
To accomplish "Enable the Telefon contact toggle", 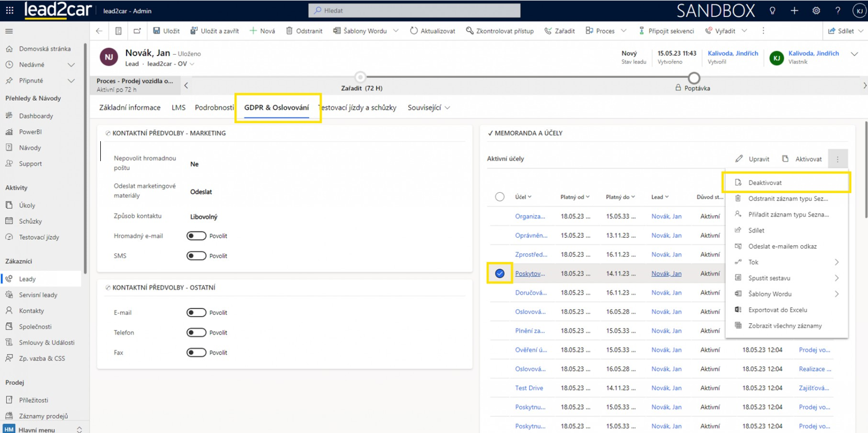I will (x=196, y=333).
